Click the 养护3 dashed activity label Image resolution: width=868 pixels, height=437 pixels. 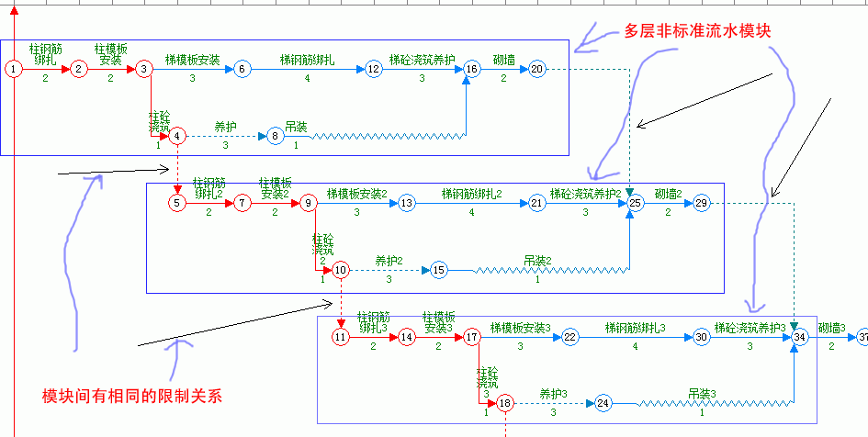point(553,394)
